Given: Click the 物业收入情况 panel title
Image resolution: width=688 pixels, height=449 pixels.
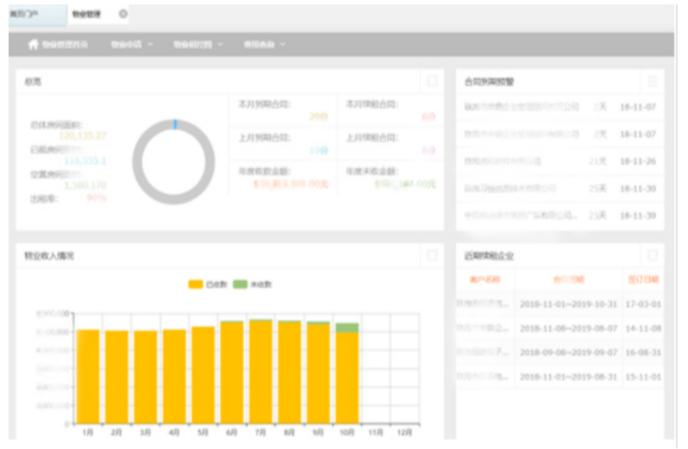Looking at the screenshot, I should (x=49, y=255).
